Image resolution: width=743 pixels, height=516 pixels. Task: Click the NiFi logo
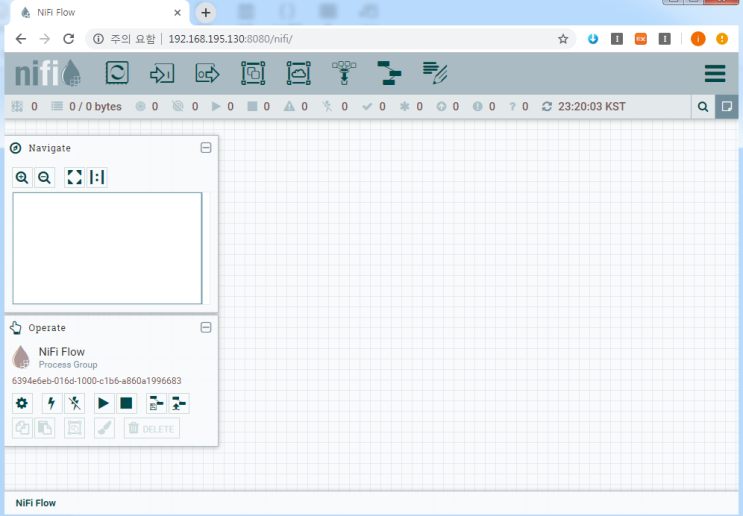click(47, 73)
